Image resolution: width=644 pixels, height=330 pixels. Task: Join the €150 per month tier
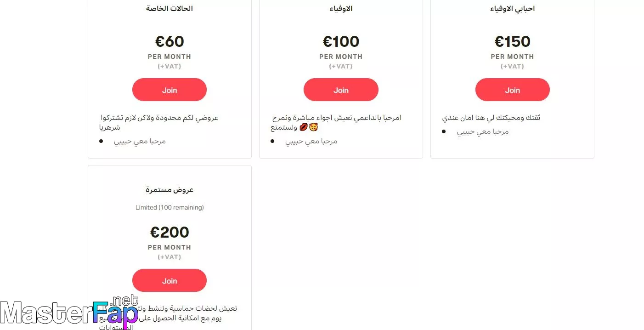(x=513, y=90)
